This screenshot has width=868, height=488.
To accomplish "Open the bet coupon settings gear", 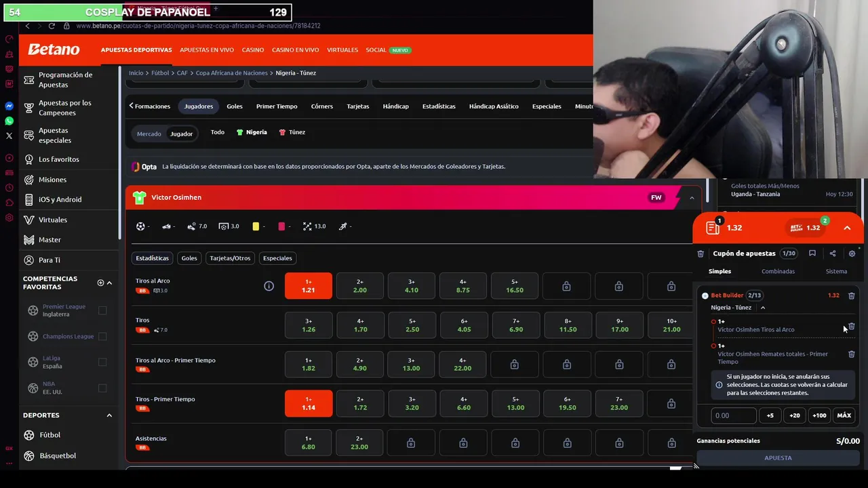I will (852, 253).
